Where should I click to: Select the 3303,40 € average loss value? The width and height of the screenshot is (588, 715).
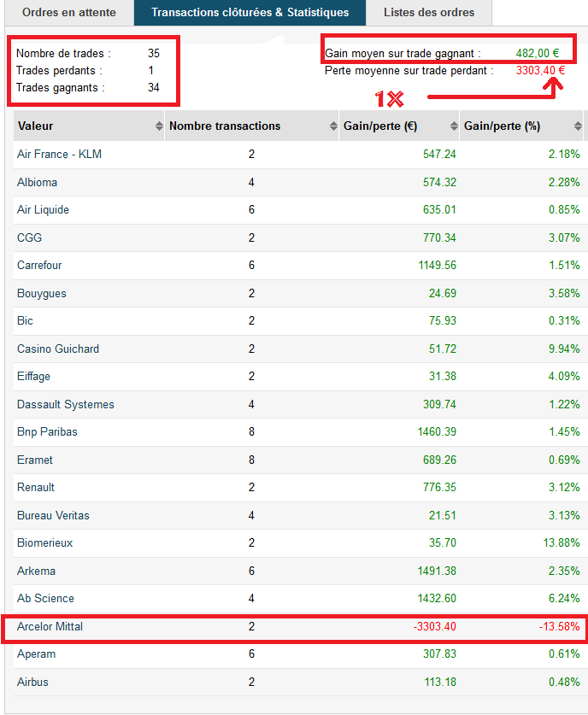point(540,71)
